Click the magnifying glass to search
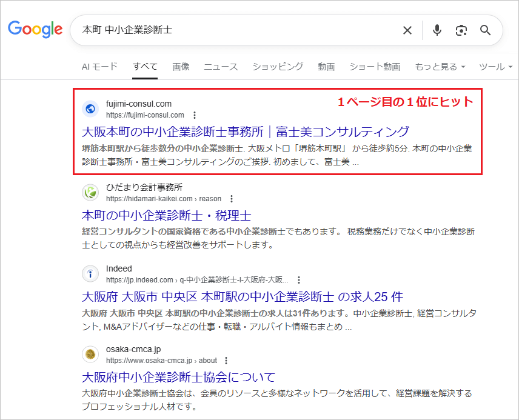519x420 pixels. (485, 30)
